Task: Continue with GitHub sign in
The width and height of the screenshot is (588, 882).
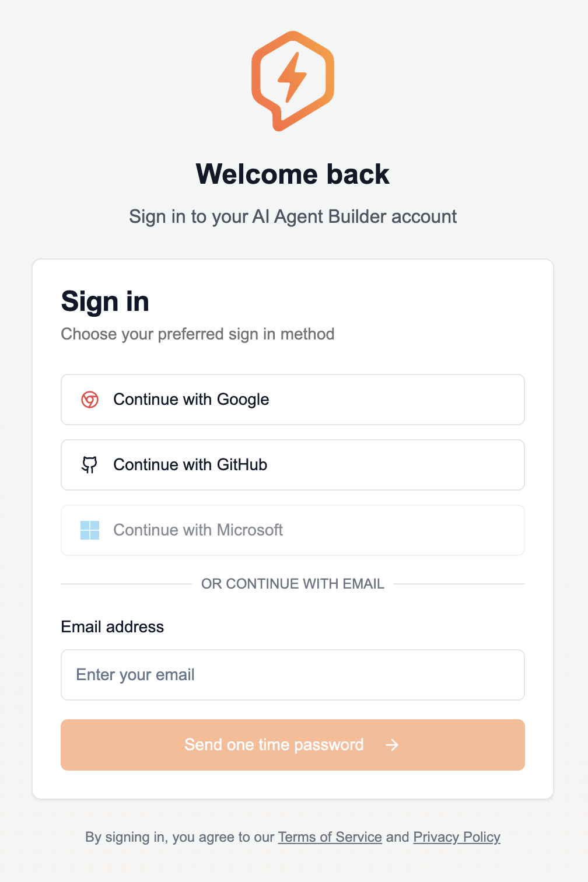Action: click(292, 465)
